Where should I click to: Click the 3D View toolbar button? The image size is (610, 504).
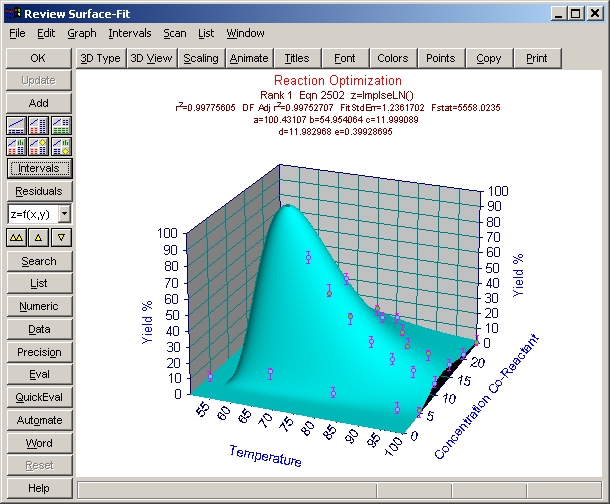click(152, 58)
